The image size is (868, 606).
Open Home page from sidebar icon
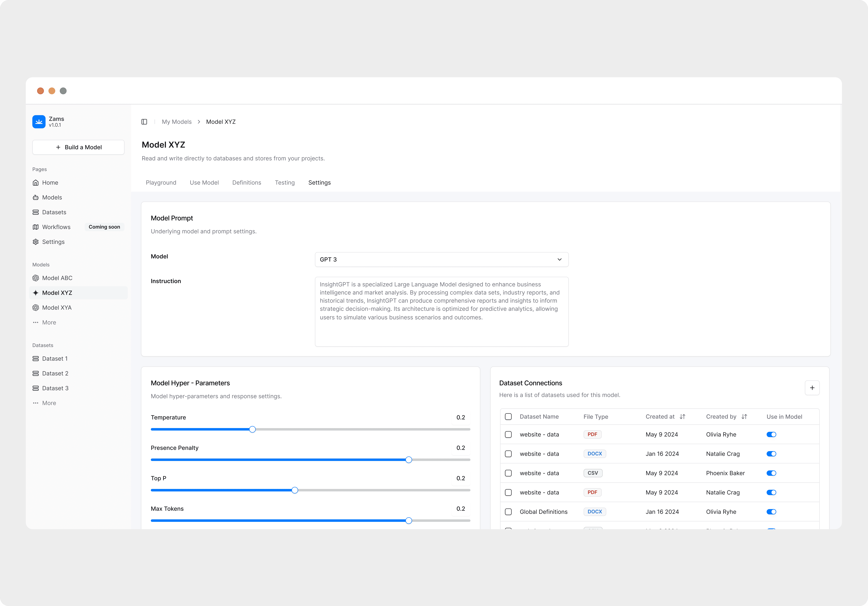(35, 182)
